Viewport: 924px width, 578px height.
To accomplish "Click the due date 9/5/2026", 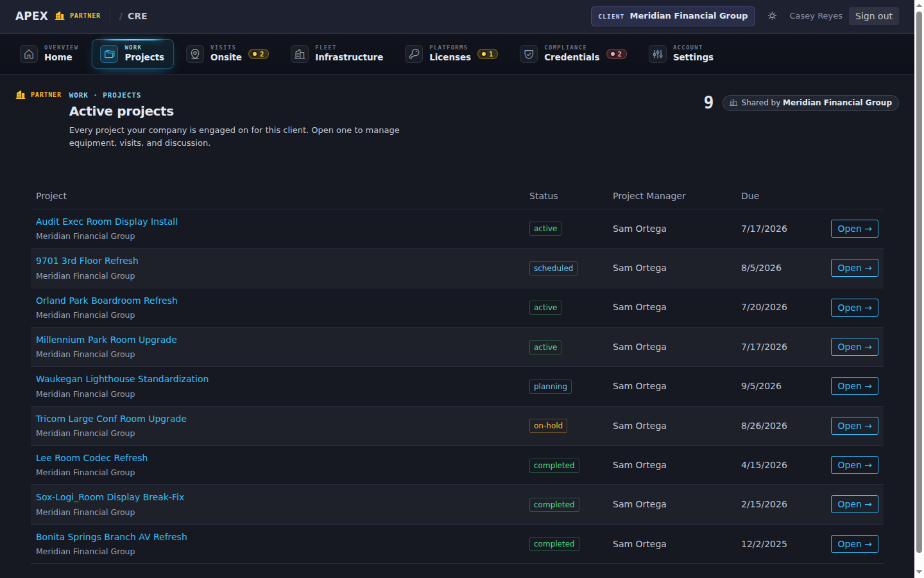I will (761, 386).
